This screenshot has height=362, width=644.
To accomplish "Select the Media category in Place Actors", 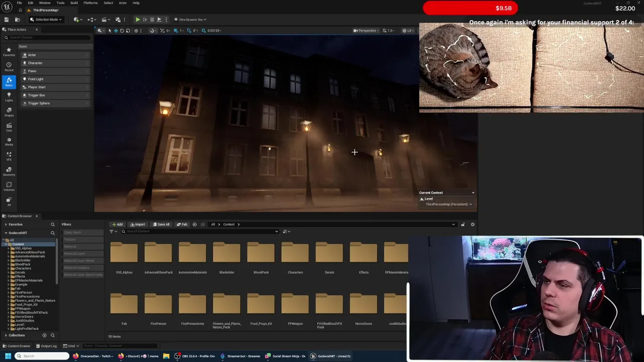I will point(9,141).
